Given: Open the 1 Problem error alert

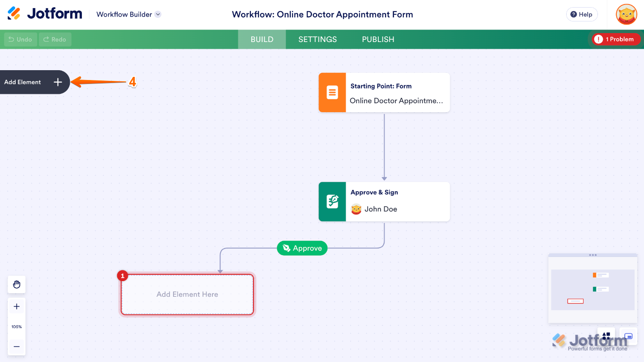Looking at the screenshot, I should [x=615, y=39].
